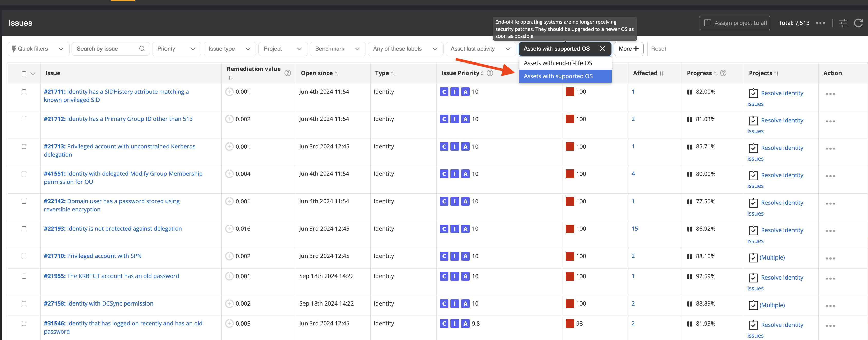
Task: Click red severity swatch for issue #21713
Action: click(x=569, y=146)
